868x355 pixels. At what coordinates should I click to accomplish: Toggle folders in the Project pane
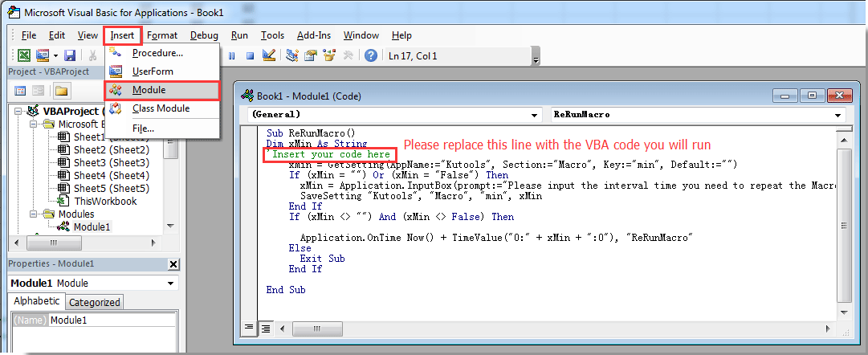point(61,90)
